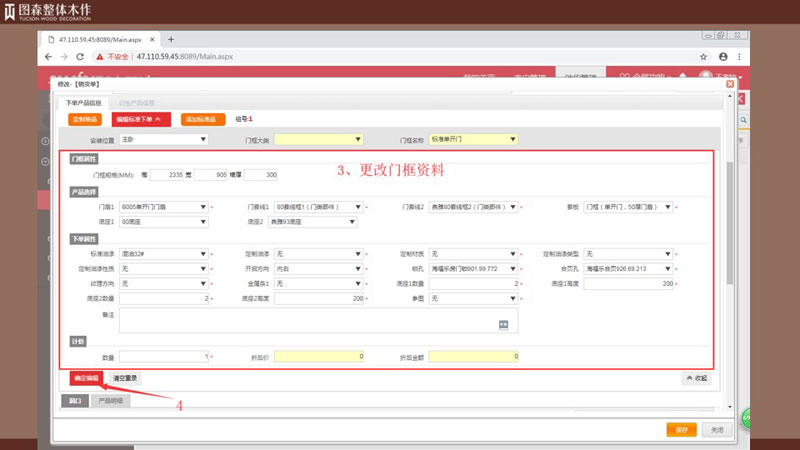The width and height of the screenshot is (800, 450).
Task: Click the browser reload icon
Action: pos(82,57)
